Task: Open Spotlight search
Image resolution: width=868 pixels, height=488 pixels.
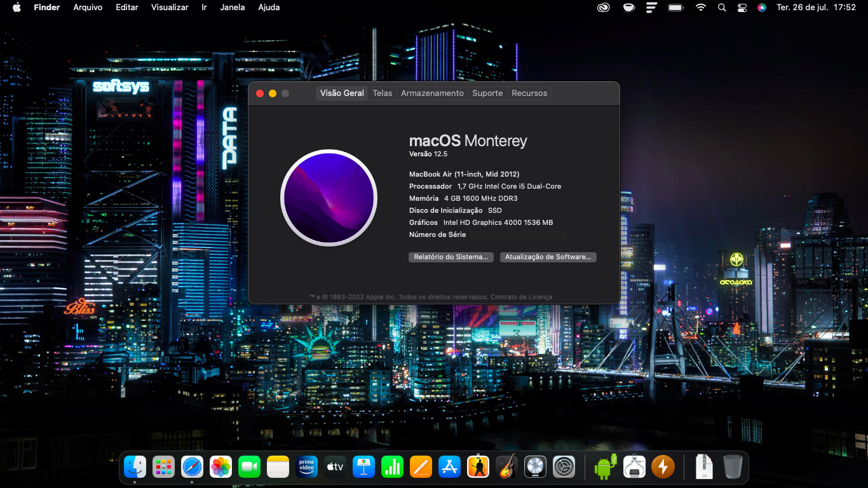Action: pos(722,8)
